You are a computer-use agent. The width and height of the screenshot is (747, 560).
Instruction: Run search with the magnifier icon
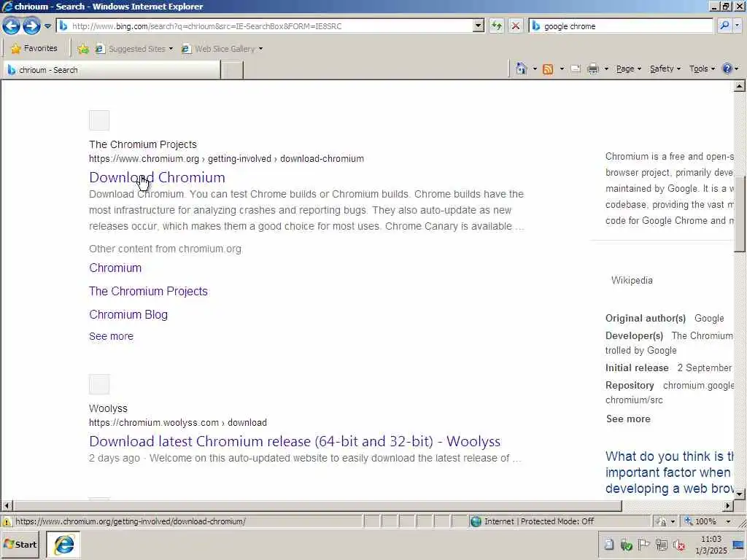point(724,26)
